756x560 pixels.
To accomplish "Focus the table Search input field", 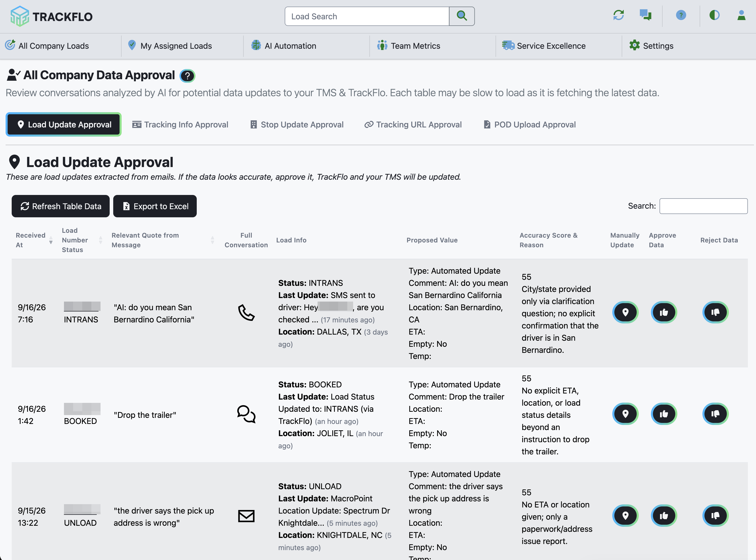I will tap(703, 206).
